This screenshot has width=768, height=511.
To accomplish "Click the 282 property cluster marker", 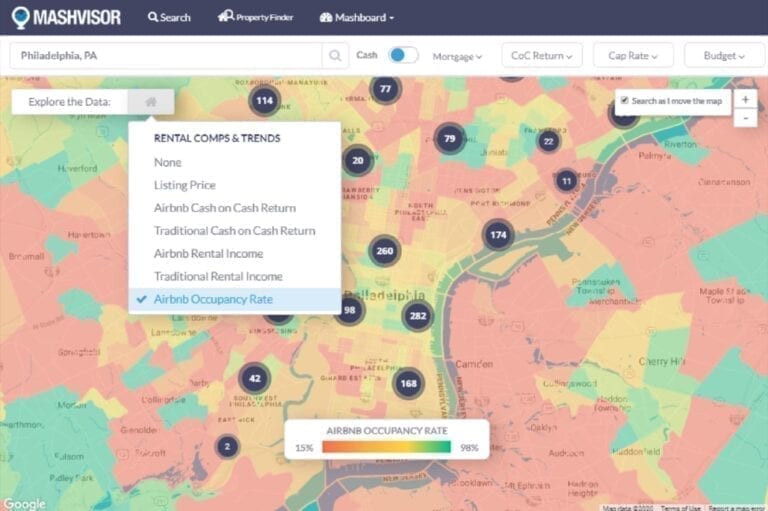I will click(x=418, y=316).
